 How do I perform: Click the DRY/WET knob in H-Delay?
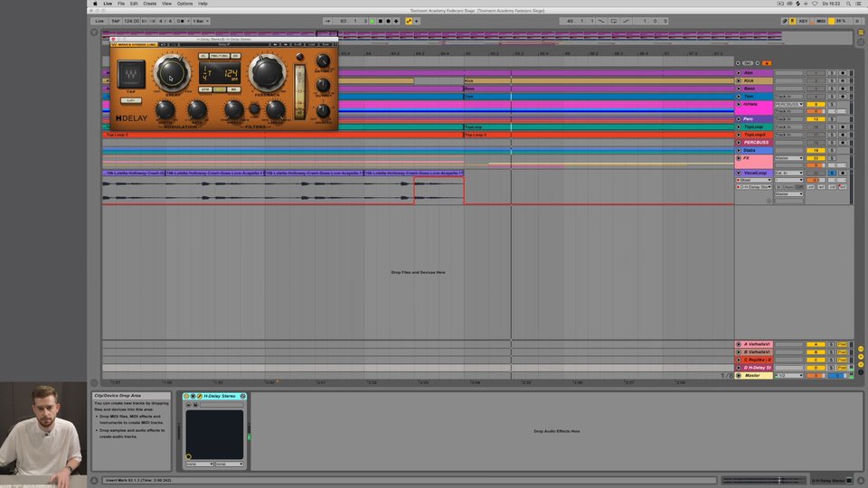[324, 61]
